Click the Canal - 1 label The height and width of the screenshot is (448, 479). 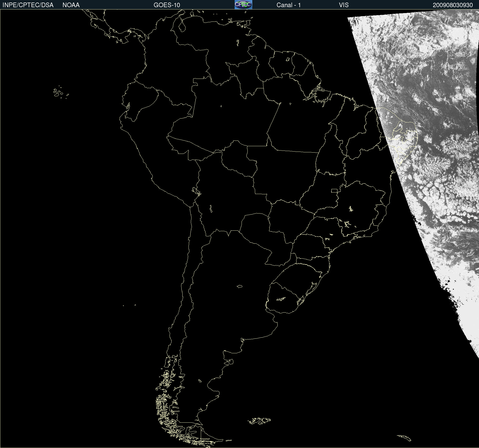(x=289, y=5)
